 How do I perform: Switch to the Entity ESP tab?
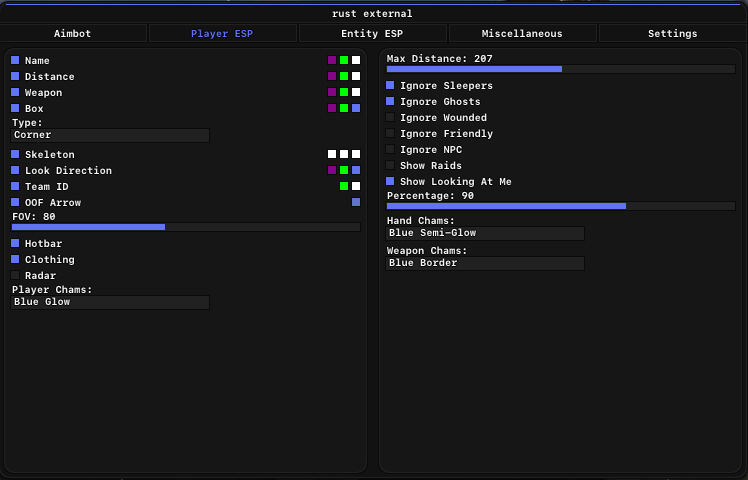[372, 33]
